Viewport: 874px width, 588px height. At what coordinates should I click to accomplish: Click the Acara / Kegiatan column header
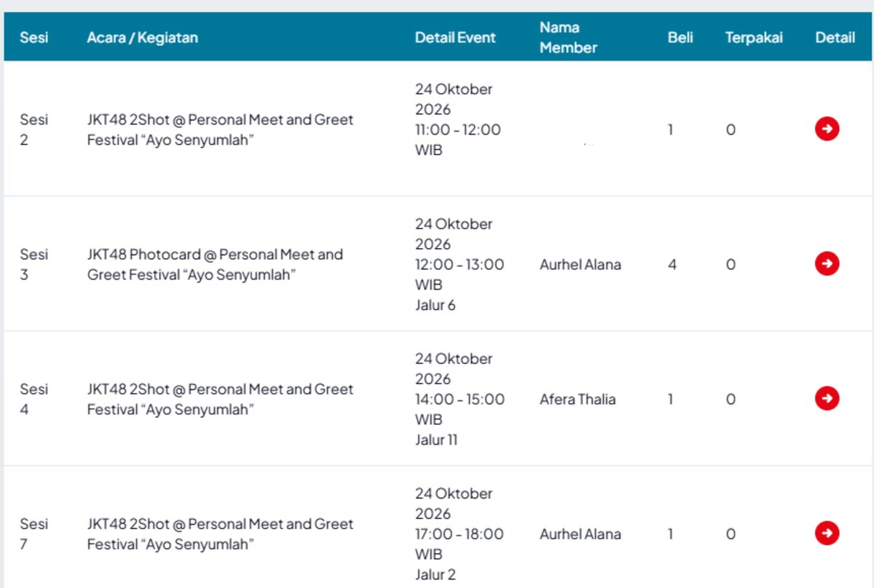(142, 37)
